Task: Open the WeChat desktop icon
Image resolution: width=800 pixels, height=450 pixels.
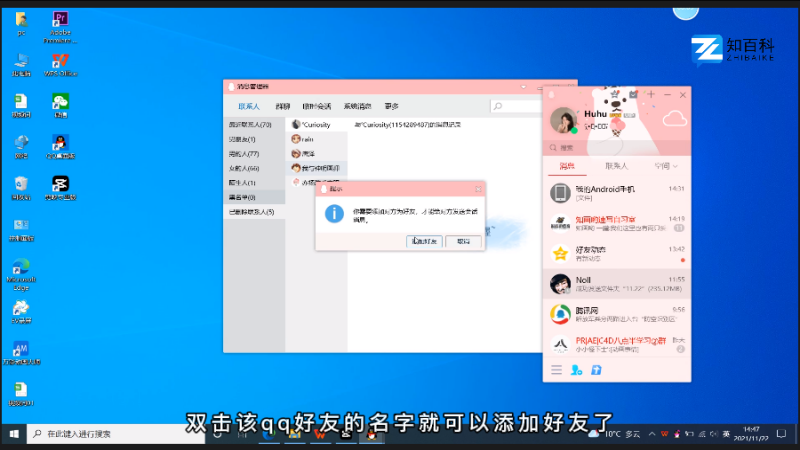Action: click(60, 106)
